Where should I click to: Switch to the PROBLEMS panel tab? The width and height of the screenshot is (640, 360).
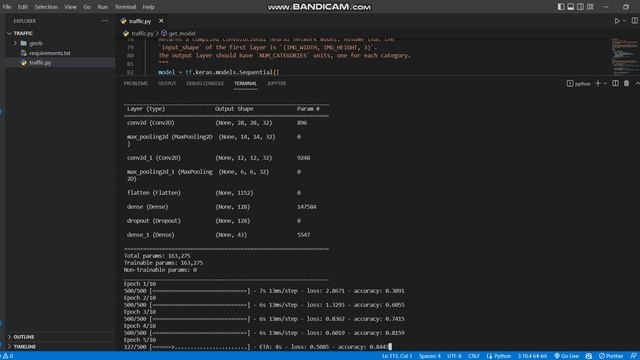coord(136,83)
